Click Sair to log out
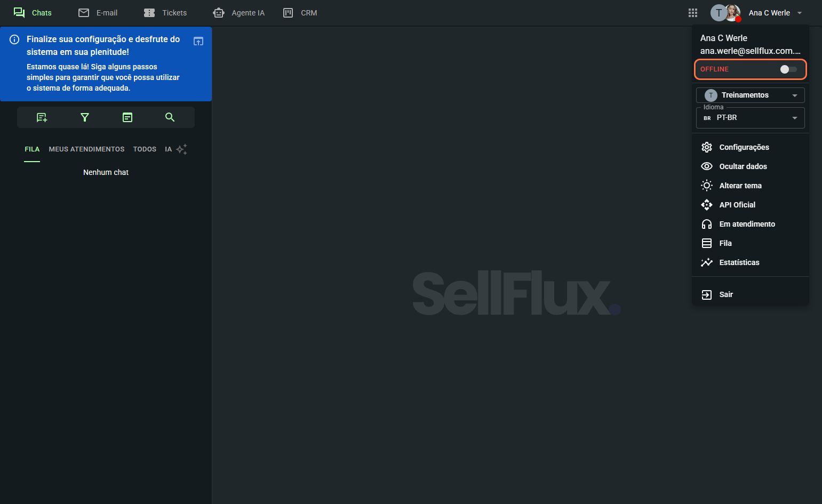The image size is (822, 504). [x=726, y=294]
